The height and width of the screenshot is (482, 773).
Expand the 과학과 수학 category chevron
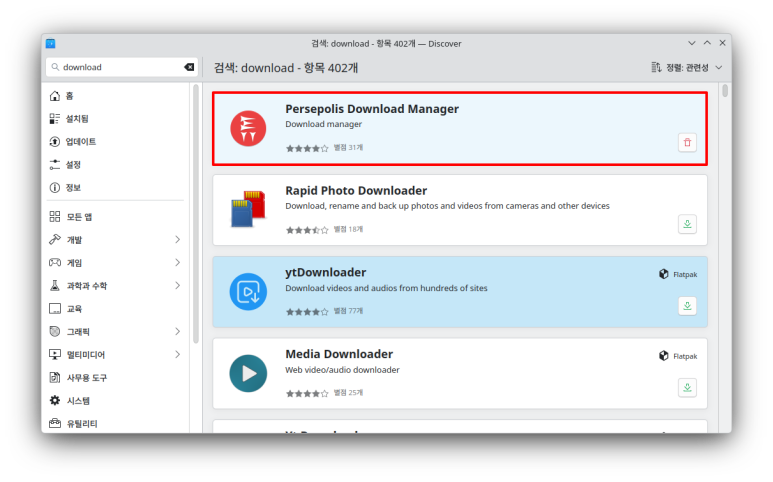click(177, 286)
